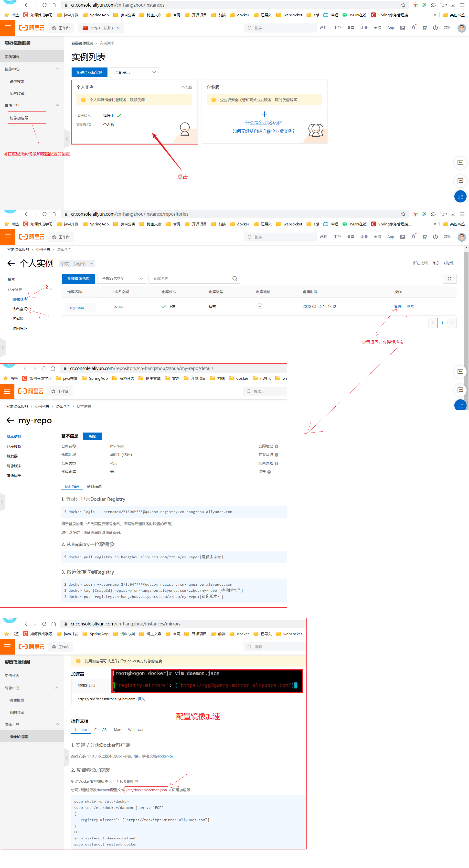The image size is (469, 868).
Task: Open the my-repo repository name link
Action: click(x=77, y=307)
